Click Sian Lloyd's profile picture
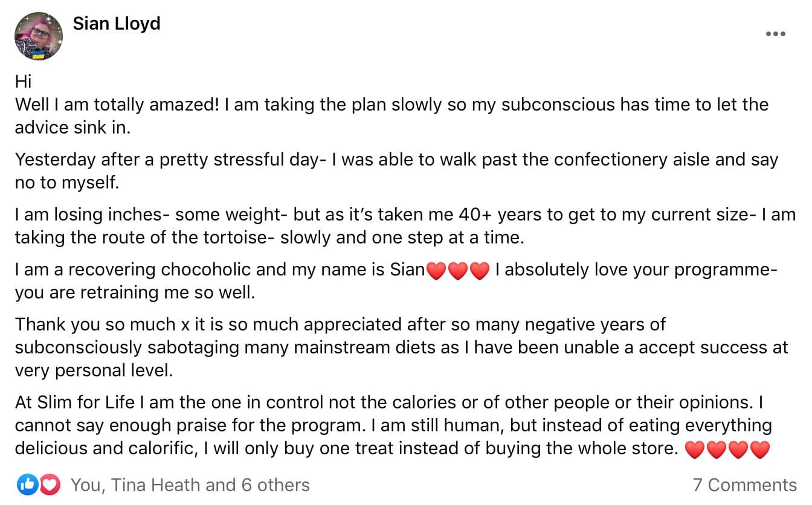This screenshot has width=812, height=505. pos(39,36)
